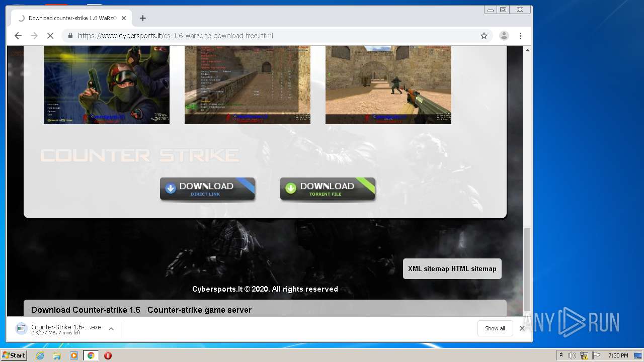The height and width of the screenshot is (362, 644).
Task: Open the Action Center flag icon
Action: 596,355
